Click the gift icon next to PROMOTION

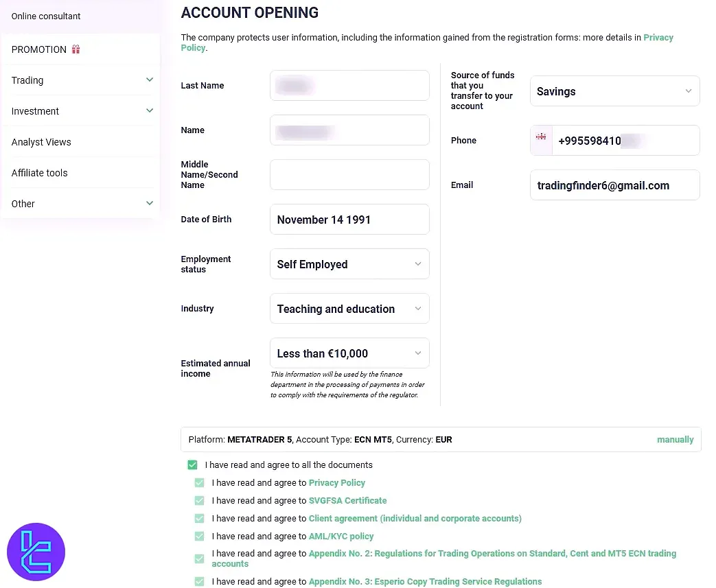click(76, 49)
